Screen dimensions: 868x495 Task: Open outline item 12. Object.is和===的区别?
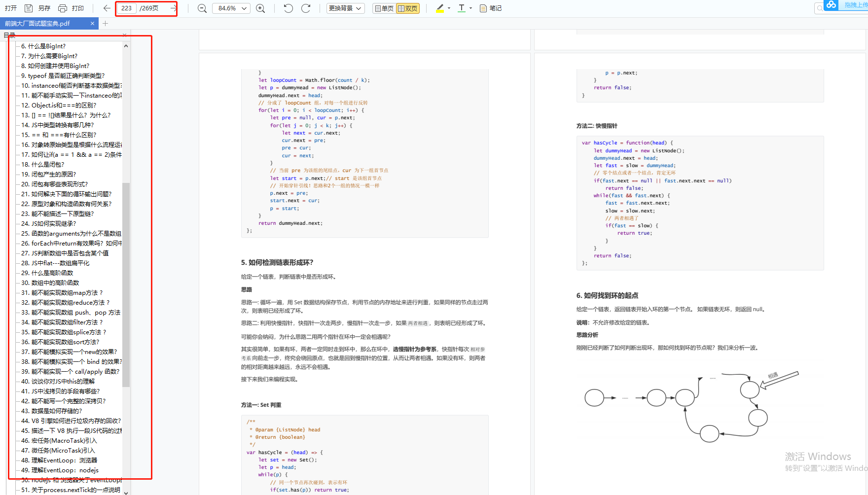point(59,105)
